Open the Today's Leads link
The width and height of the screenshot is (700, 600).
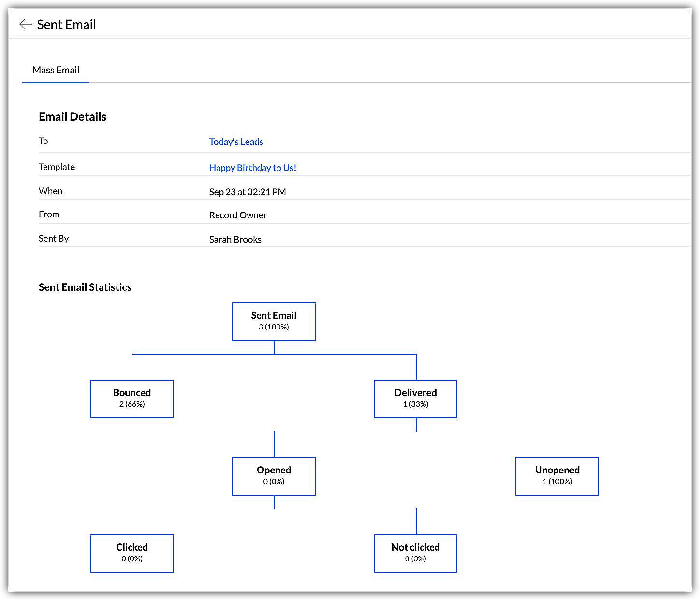tap(236, 142)
